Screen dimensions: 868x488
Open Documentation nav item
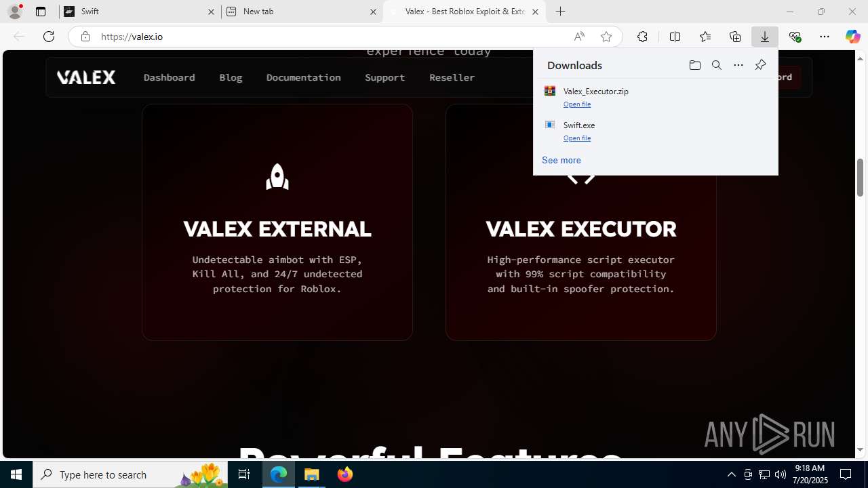tap(303, 77)
